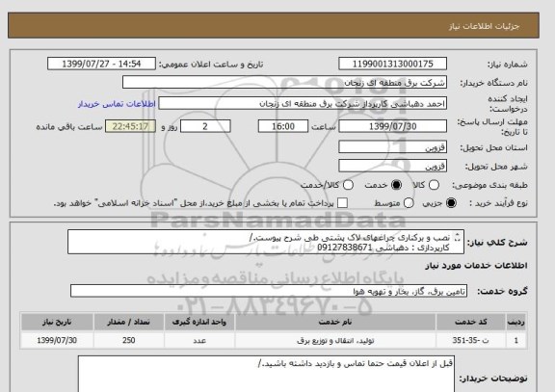The width and height of the screenshot is (555, 392).
Task: Select the table row with code ت-35-351
Action: coord(274,340)
